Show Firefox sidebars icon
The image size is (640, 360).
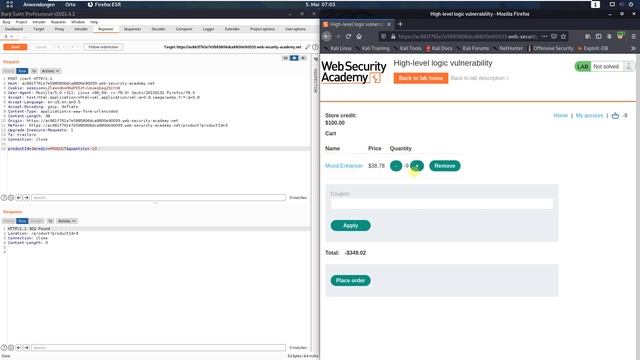click(x=598, y=36)
